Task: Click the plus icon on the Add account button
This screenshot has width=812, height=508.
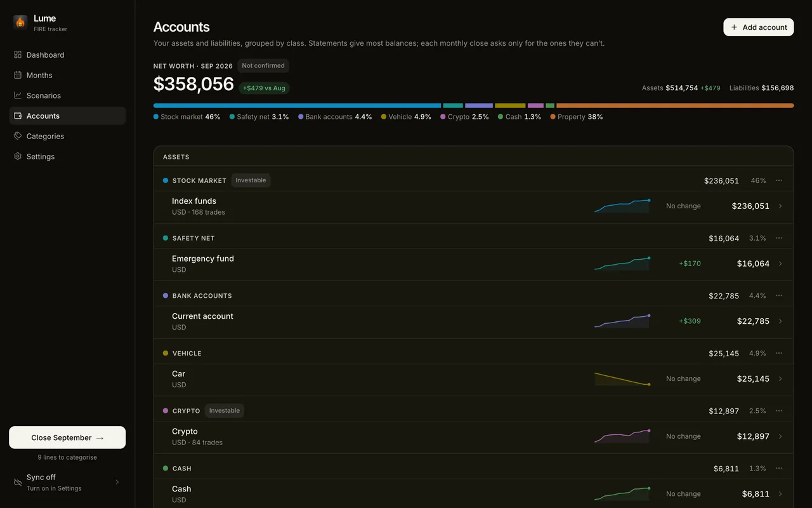Action: (x=734, y=27)
